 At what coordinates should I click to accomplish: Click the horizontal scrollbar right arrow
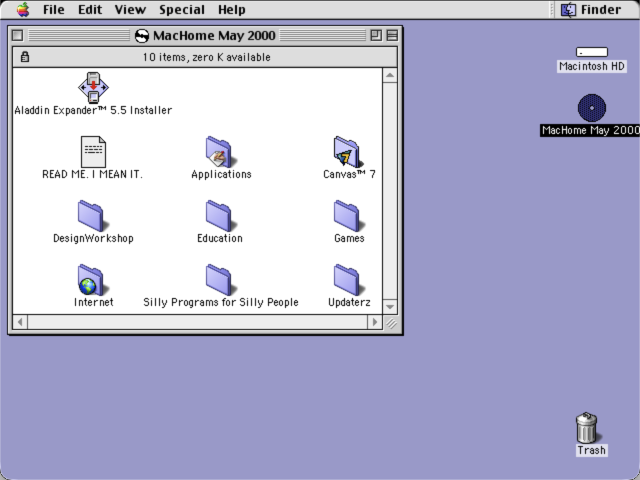pyautogui.click(x=375, y=322)
